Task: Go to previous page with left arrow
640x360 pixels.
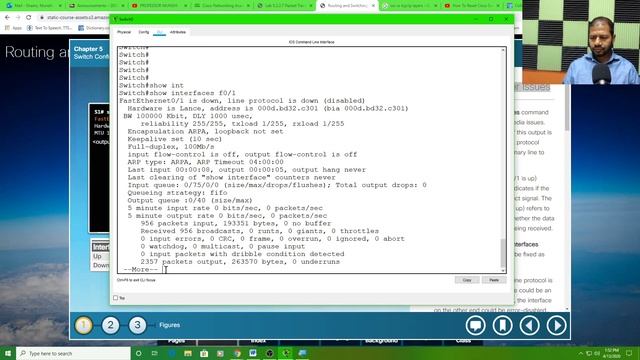Action: click(x=529, y=325)
